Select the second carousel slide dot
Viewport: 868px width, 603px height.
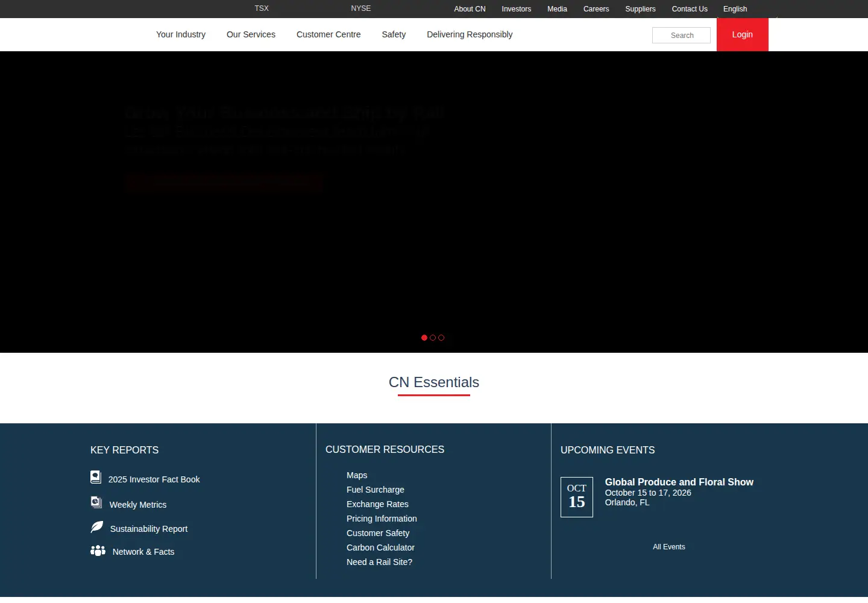(x=433, y=338)
